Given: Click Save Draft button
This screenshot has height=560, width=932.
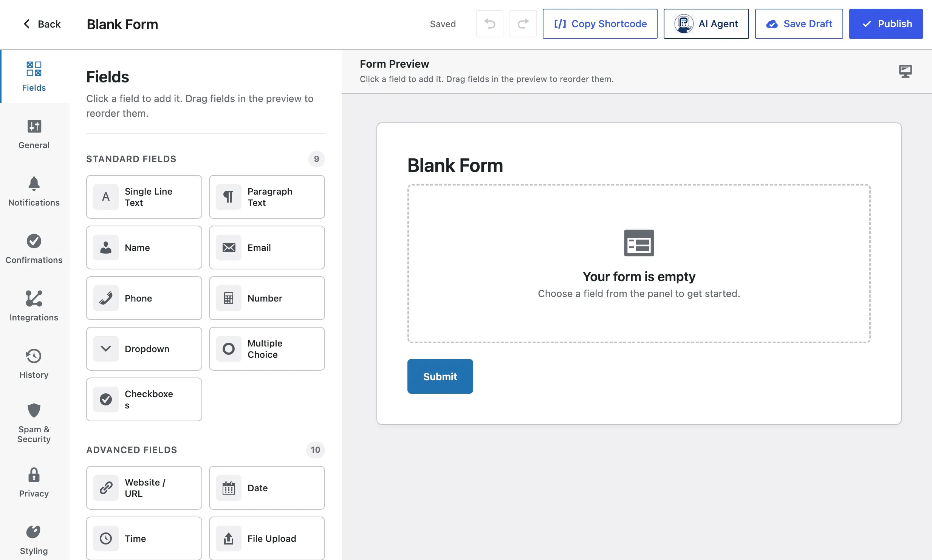Looking at the screenshot, I should tap(799, 24).
